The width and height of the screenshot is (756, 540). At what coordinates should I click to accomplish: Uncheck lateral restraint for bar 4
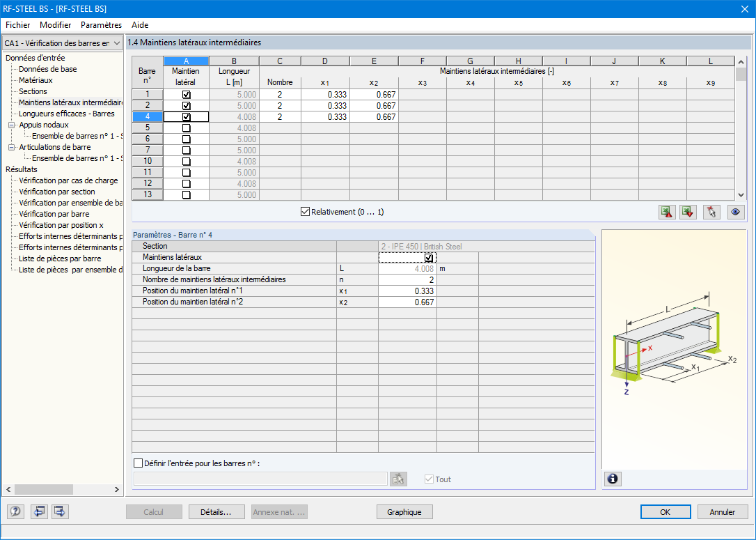[186, 117]
